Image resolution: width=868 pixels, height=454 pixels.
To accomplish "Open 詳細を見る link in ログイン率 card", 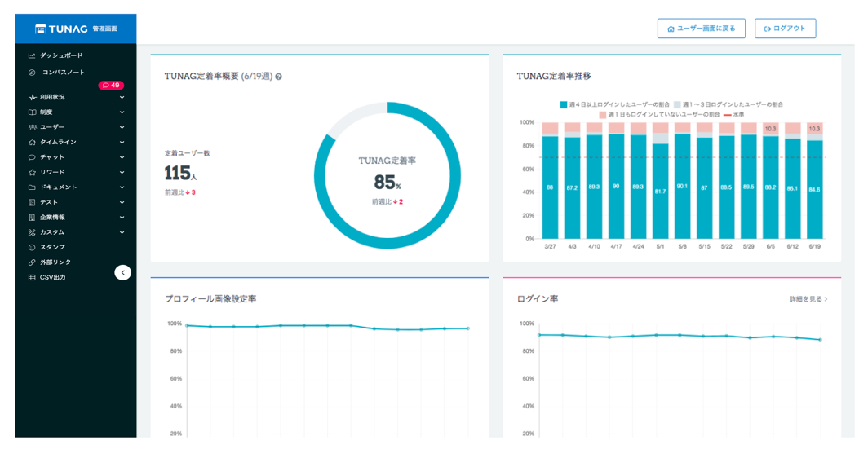I will pos(808,299).
